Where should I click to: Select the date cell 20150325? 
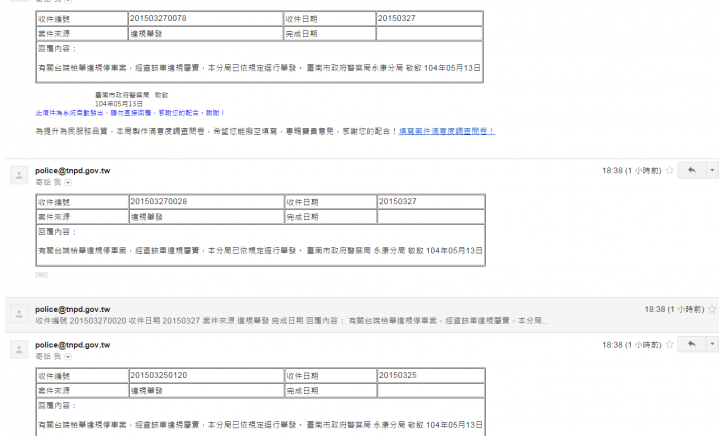tap(398, 375)
